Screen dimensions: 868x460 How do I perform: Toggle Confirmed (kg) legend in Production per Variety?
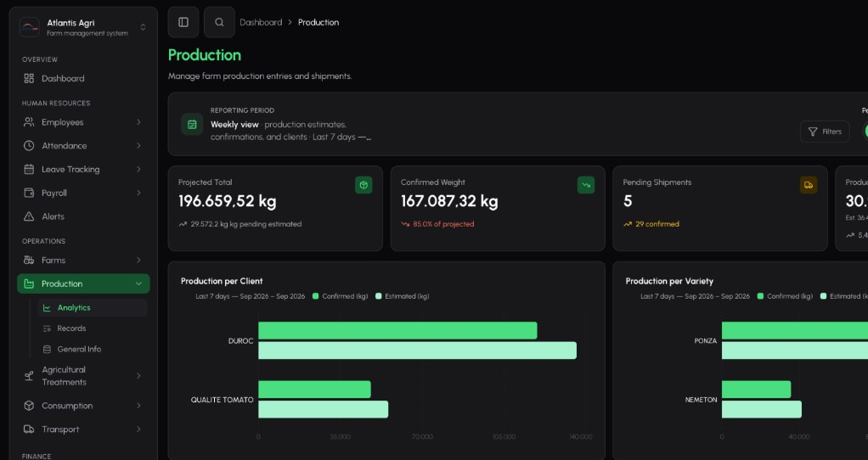click(785, 296)
